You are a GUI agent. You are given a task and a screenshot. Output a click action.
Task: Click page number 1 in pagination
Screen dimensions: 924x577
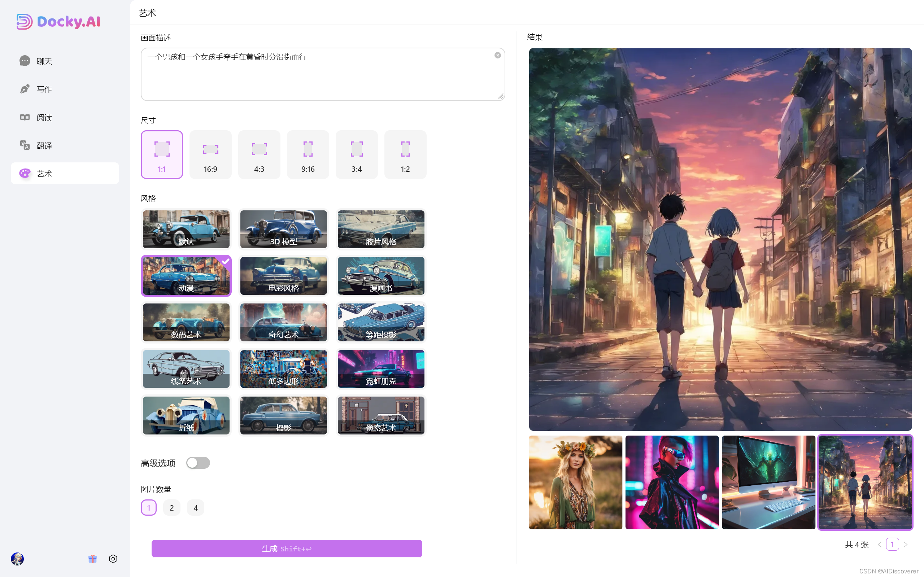tap(892, 545)
